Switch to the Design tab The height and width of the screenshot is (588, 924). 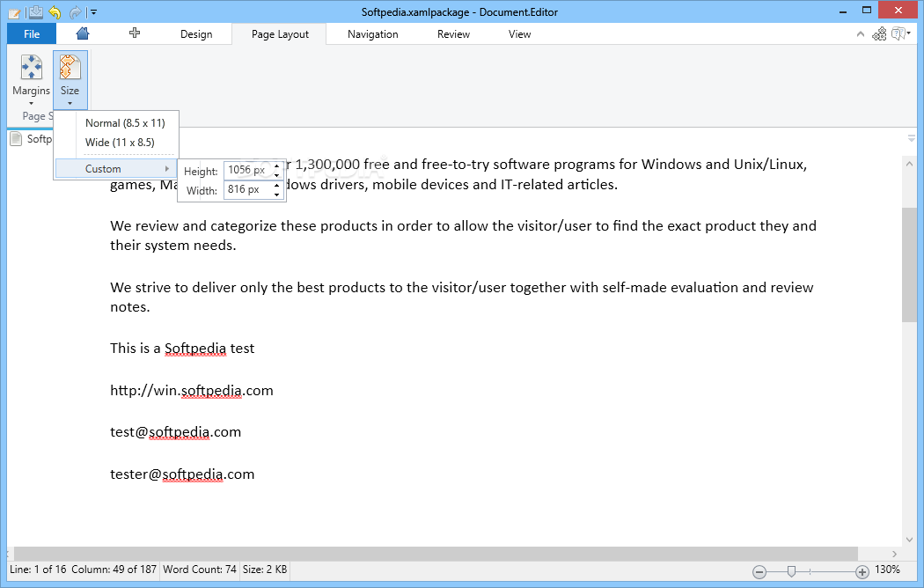click(x=196, y=34)
